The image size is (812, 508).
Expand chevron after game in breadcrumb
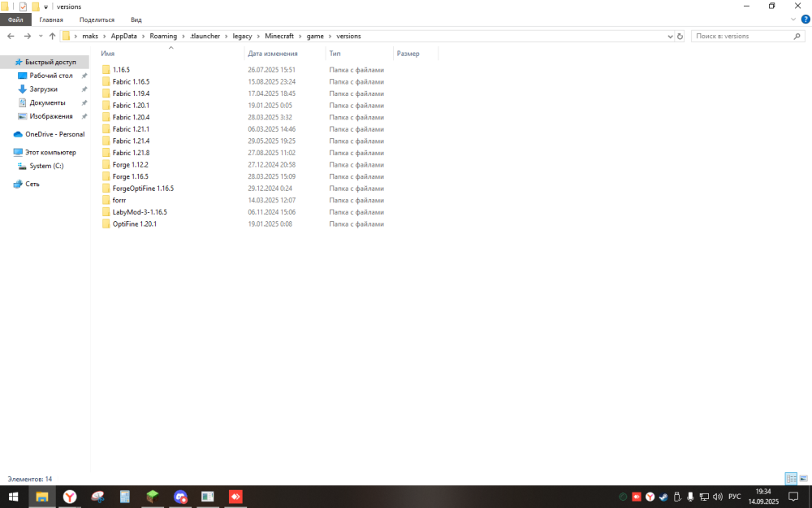[330, 37]
